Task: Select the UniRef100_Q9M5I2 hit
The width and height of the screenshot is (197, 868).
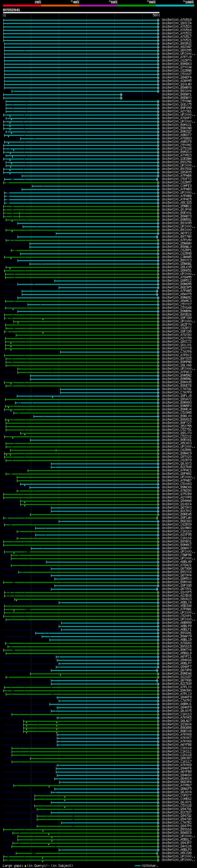Action: pos(177,281)
